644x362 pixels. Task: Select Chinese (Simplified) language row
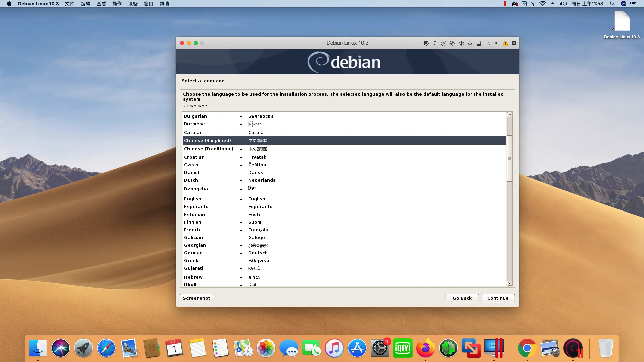pos(344,140)
